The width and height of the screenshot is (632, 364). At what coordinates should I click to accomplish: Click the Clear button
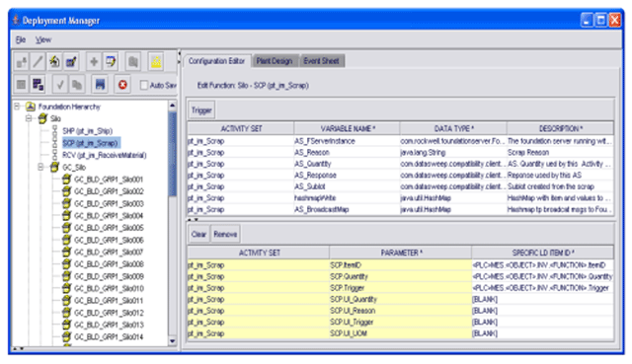tap(198, 234)
